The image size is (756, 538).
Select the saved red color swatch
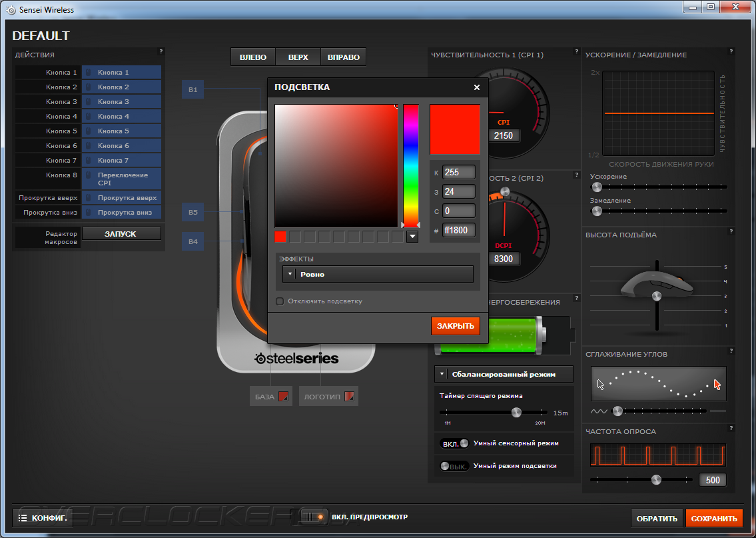coord(280,237)
